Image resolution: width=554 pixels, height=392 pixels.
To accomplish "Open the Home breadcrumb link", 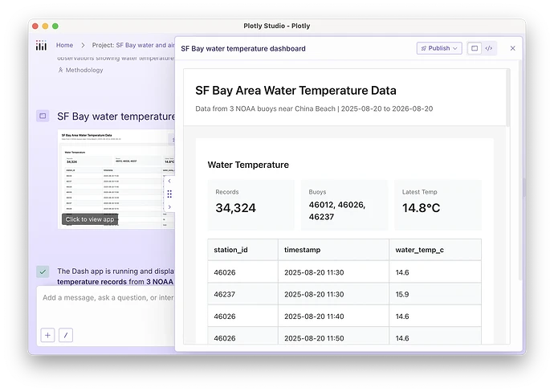I will coord(64,45).
